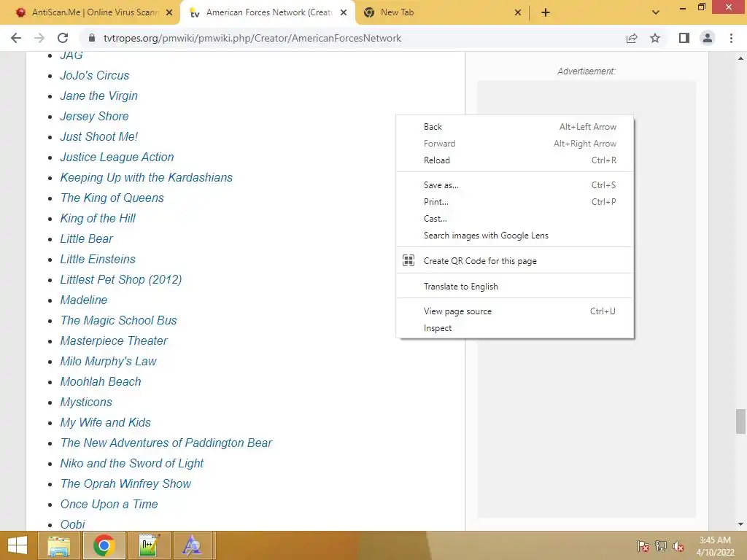The height and width of the screenshot is (560, 747).
Task: Open File Explorer from the taskbar
Action: point(58,545)
